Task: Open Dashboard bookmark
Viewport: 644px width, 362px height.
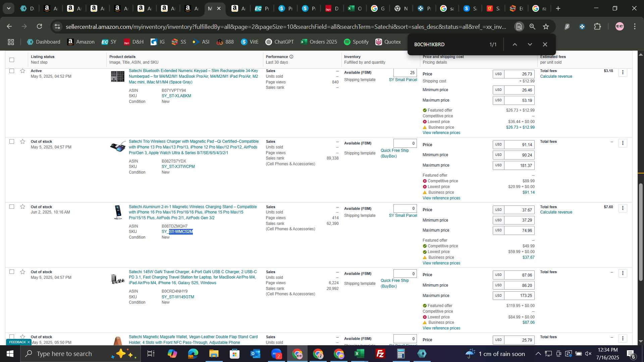Action: pos(44,42)
